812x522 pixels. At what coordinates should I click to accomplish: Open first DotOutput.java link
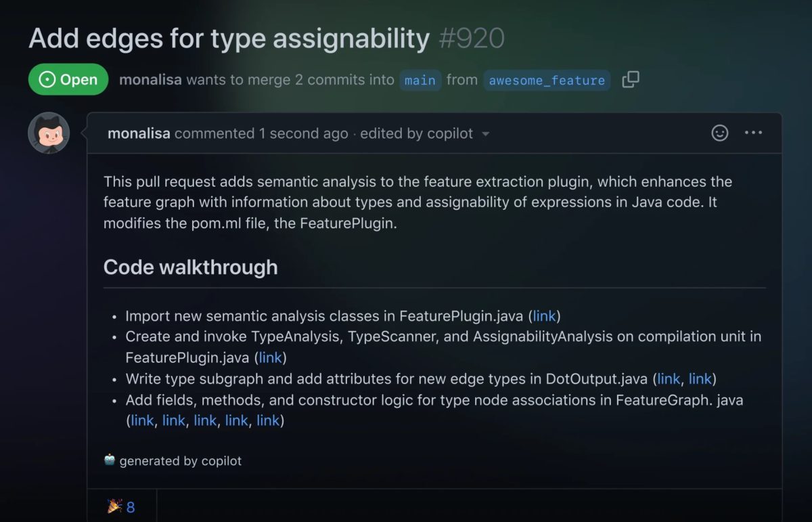[x=669, y=379]
